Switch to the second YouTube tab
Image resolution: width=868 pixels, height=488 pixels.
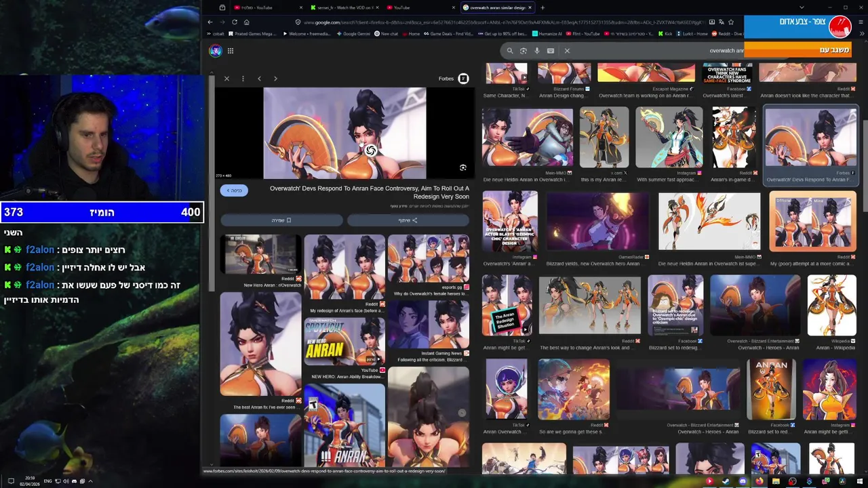coord(420,7)
